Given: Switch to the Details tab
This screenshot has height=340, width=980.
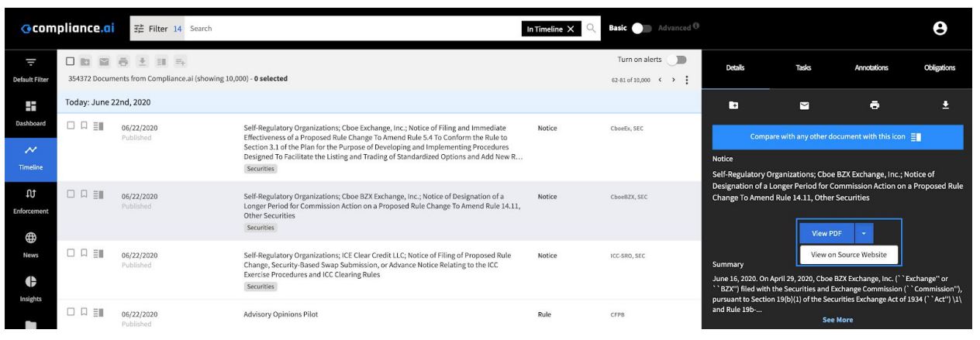Looking at the screenshot, I should point(736,68).
